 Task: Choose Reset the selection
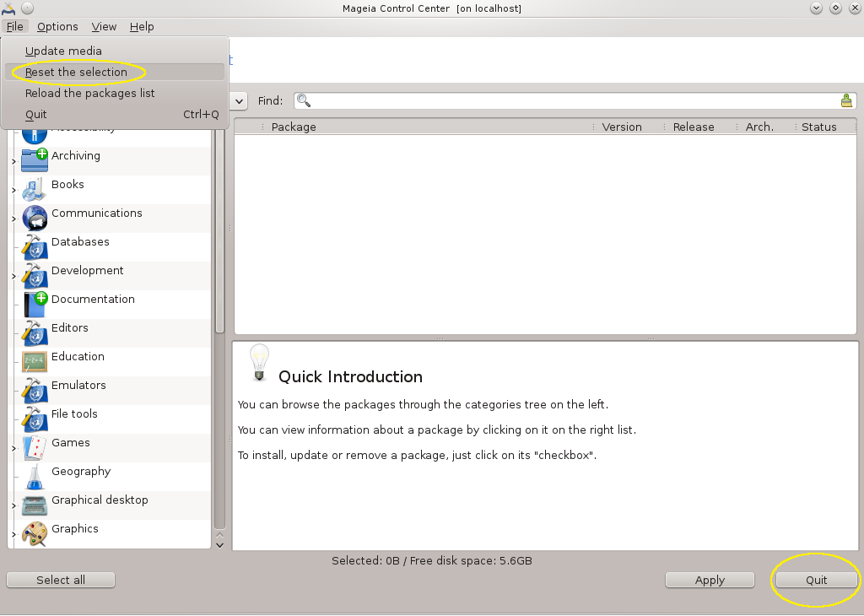tap(115, 73)
